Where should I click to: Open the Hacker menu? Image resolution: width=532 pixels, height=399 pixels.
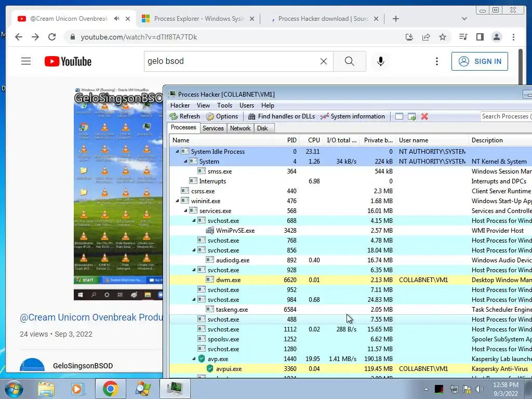(180, 105)
